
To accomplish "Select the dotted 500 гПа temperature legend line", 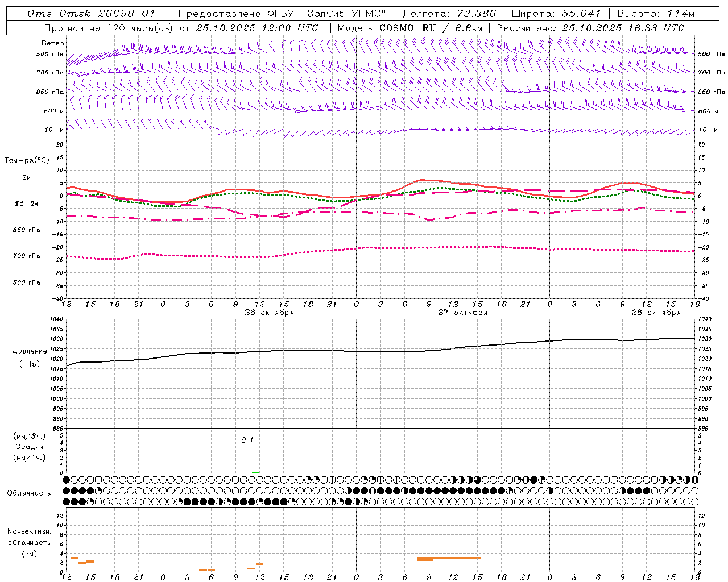I will point(25,289).
